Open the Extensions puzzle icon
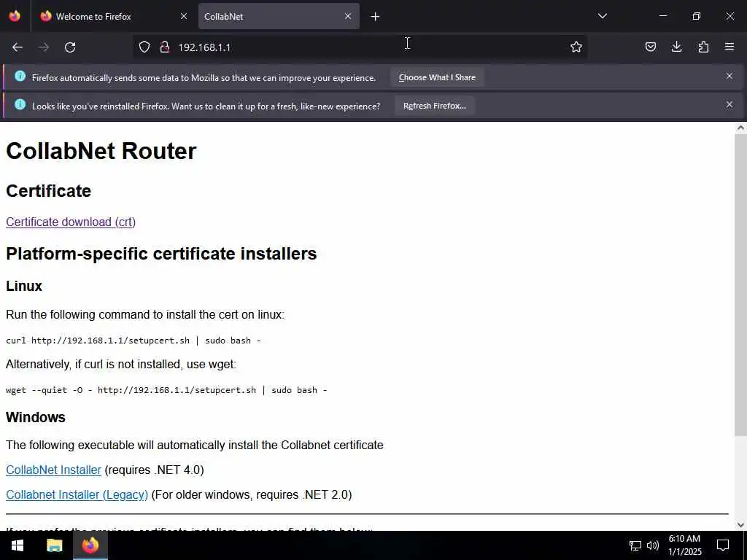747x560 pixels. tap(703, 47)
